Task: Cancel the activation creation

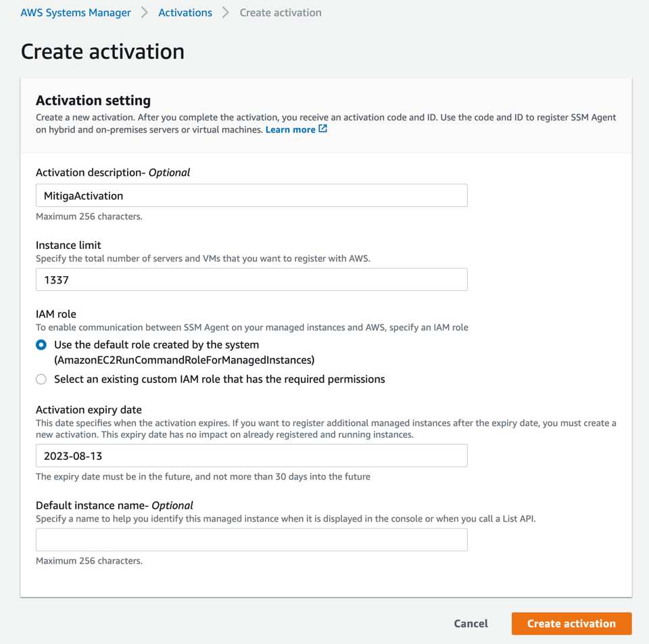Action: [x=471, y=624]
